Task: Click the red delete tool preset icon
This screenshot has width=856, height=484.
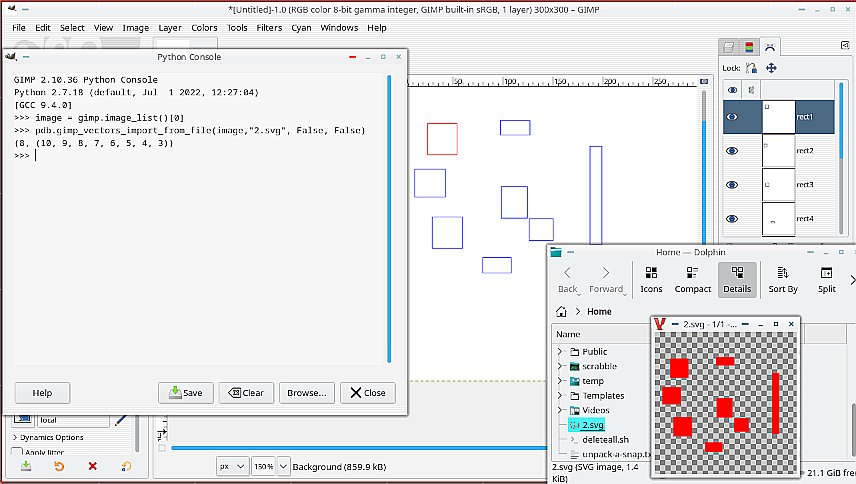Action: (x=92, y=466)
